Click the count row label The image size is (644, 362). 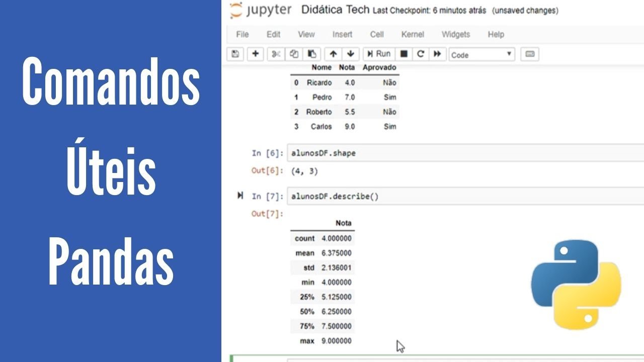pyautogui.click(x=304, y=238)
